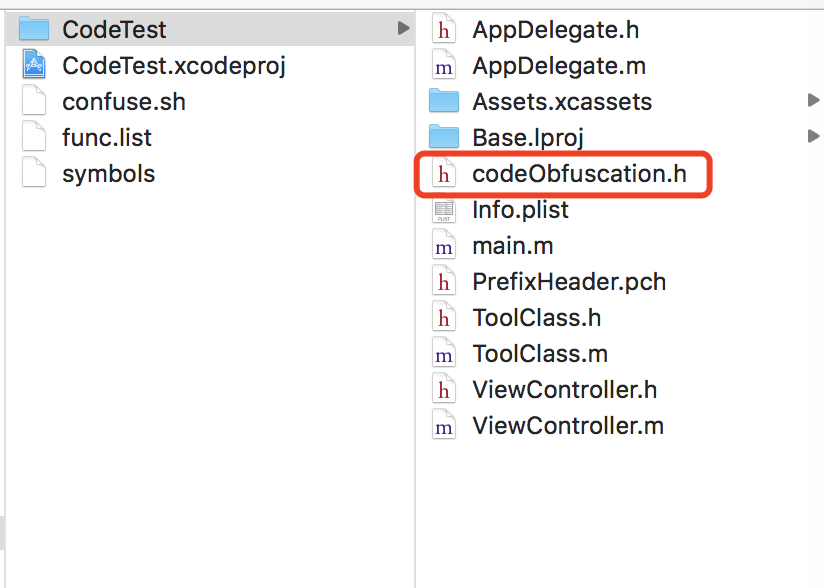
Task: Select the PrefixHeader.pch file name
Action: pyautogui.click(x=569, y=282)
